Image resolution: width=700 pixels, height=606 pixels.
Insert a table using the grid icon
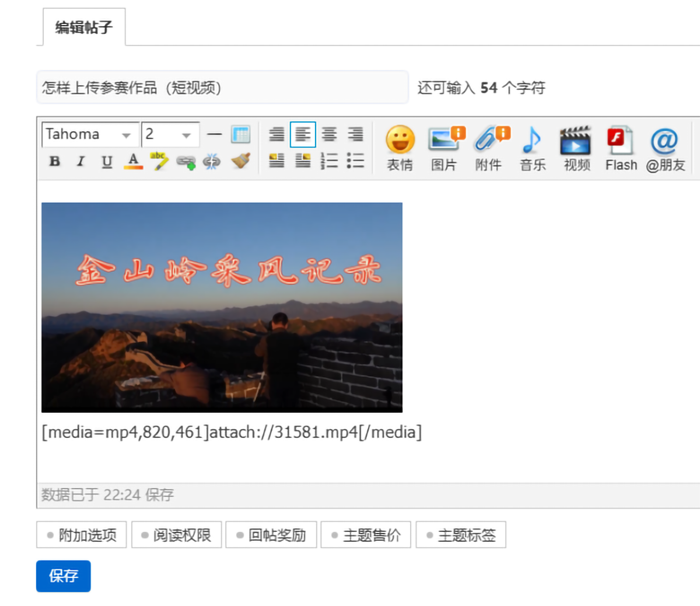point(240,134)
